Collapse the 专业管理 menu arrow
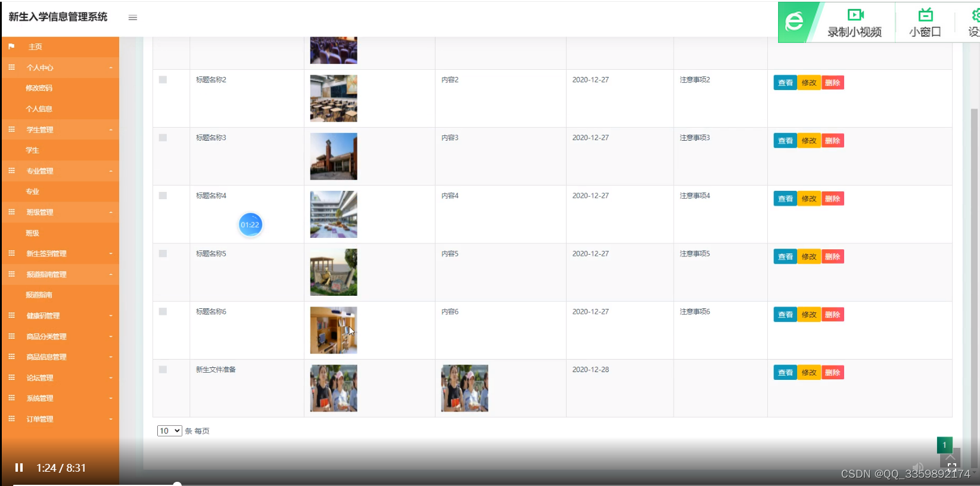Viewport: 980px width, 486px height. tap(111, 171)
